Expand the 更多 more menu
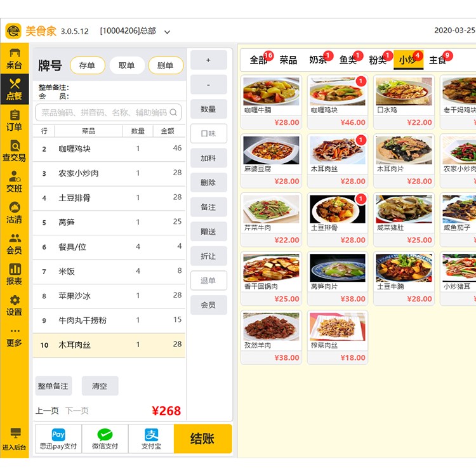The image size is (476, 476). [14, 337]
